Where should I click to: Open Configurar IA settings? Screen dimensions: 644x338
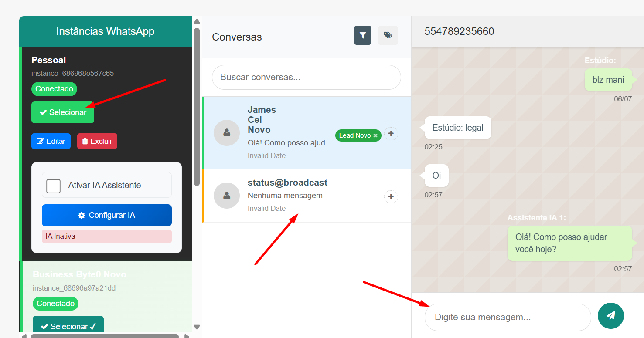[x=107, y=215]
